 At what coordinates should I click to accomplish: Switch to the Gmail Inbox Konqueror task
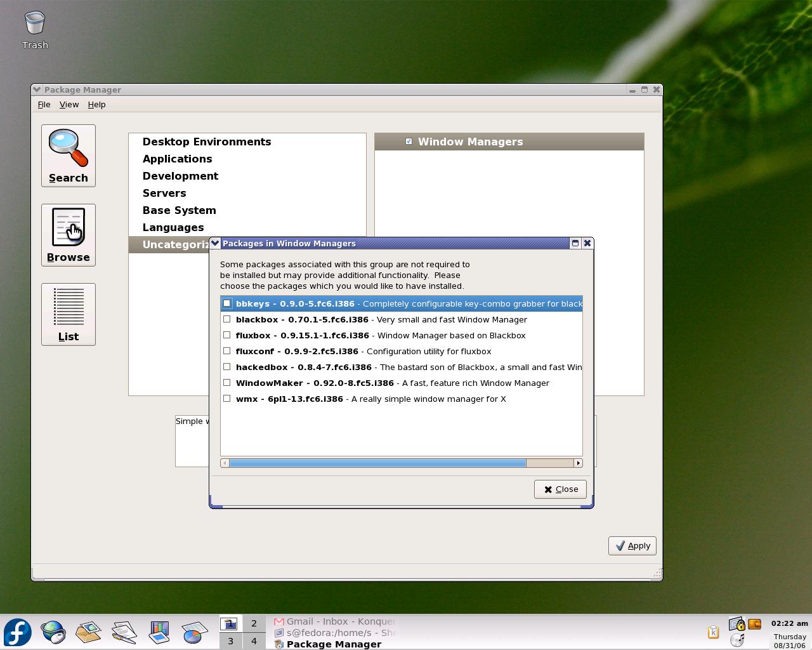click(x=335, y=621)
